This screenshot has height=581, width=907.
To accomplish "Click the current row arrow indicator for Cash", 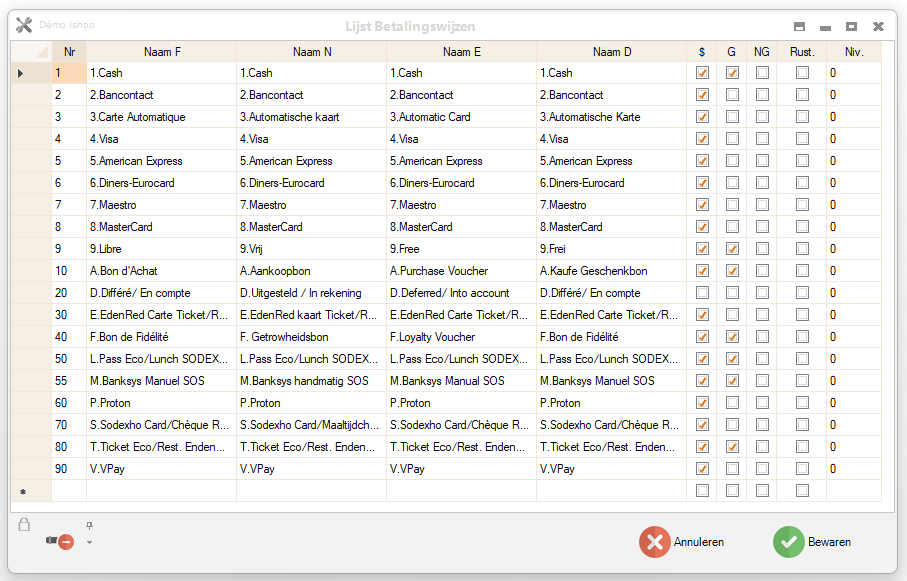I will pyautogui.click(x=21, y=73).
